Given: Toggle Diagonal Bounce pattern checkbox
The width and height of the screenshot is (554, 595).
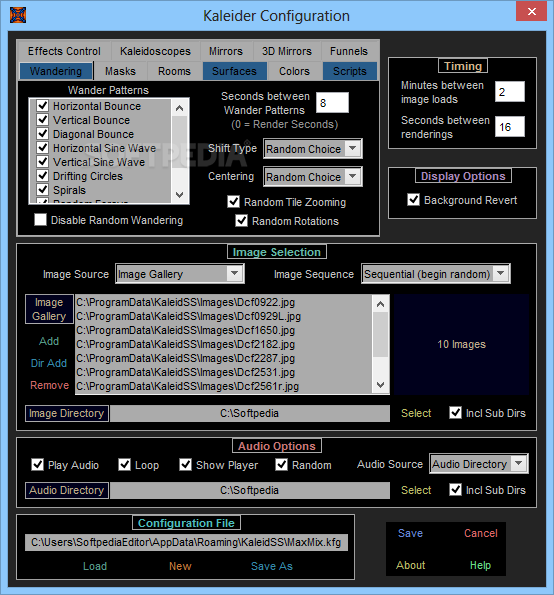Looking at the screenshot, I should (x=42, y=134).
